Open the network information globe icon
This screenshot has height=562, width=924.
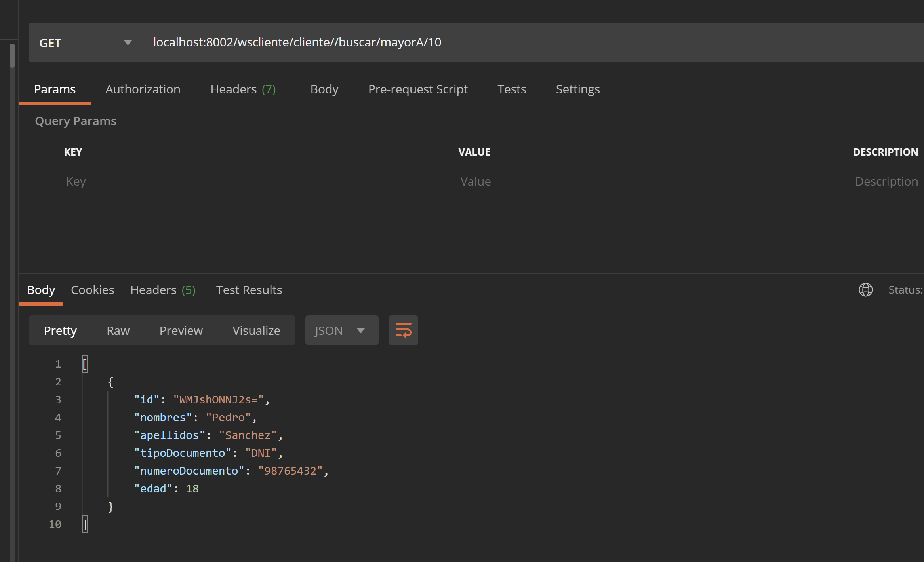point(866,290)
